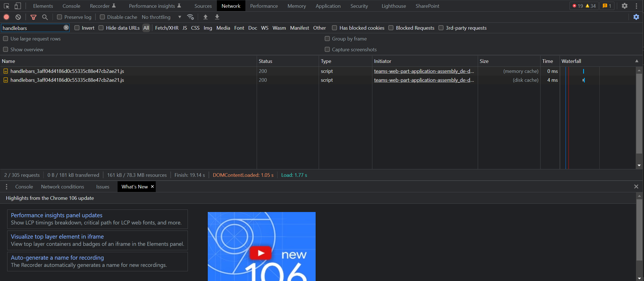Open the drawer Issues tab

point(103,187)
